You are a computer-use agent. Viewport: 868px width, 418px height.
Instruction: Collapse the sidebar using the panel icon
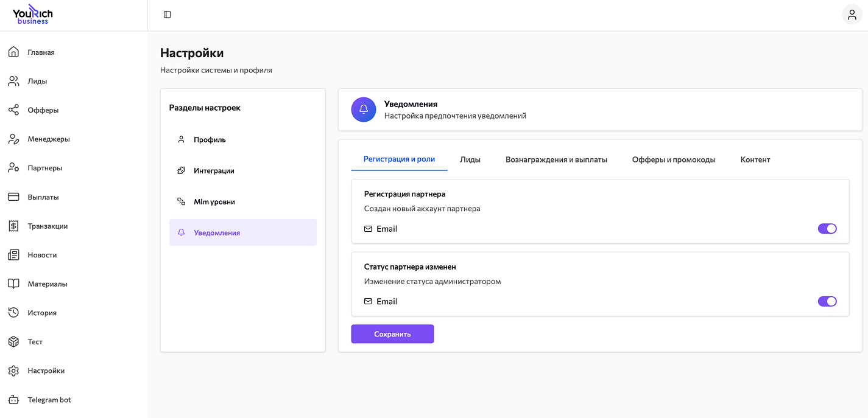[x=167, y=14]
